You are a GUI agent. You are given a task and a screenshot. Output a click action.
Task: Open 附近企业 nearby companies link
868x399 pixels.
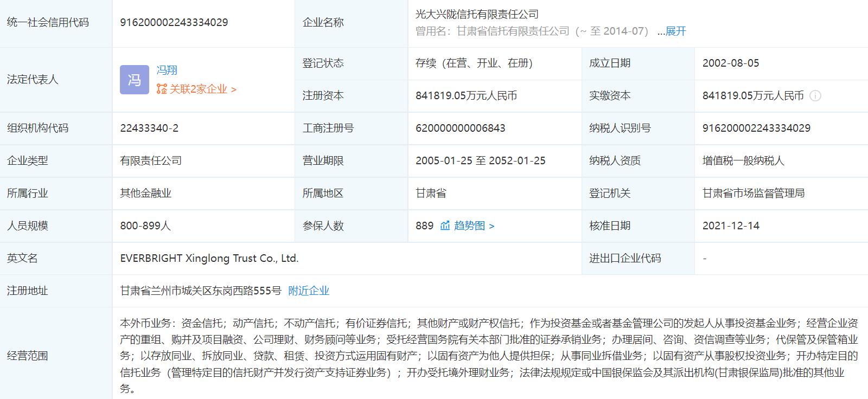309,291
